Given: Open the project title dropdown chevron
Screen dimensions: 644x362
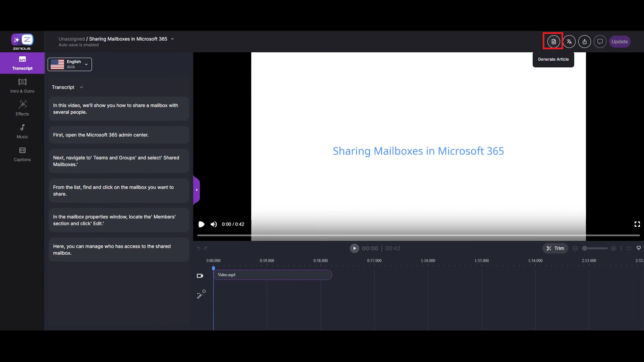Looking at the screenshot, I should click(x=172, y=39).
